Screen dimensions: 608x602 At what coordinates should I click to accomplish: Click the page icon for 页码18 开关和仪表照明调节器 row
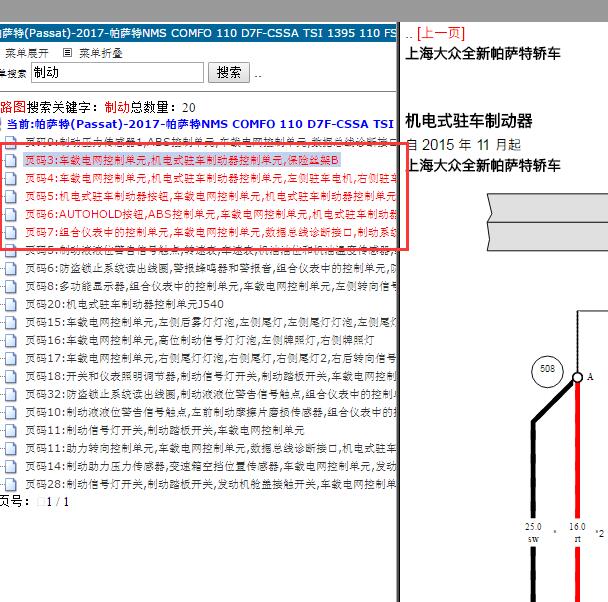pos(10,376)
